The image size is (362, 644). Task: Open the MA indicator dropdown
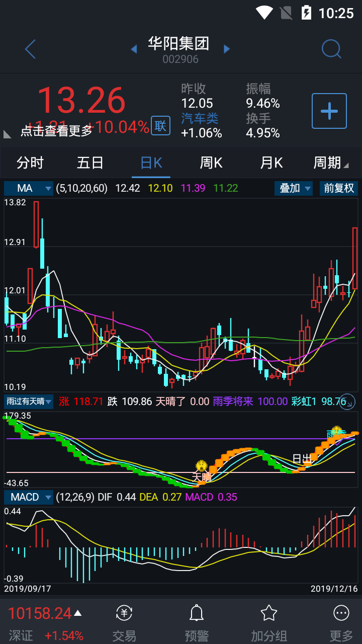[29, 189]
